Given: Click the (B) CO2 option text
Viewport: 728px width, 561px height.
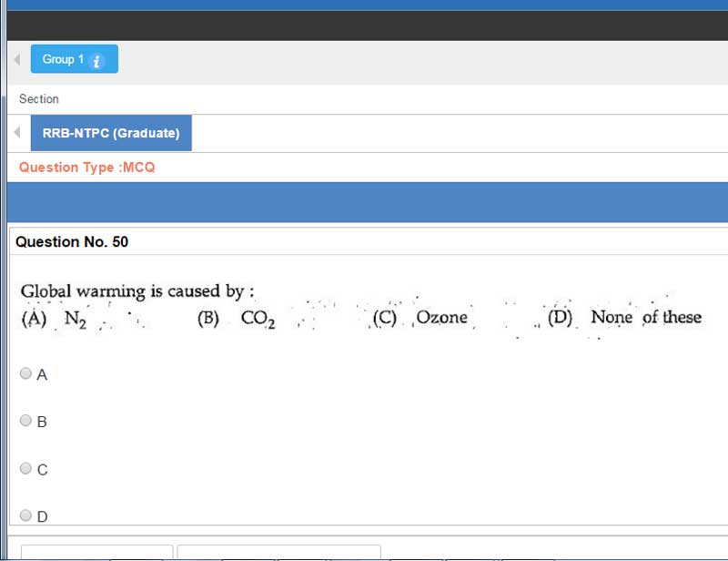Looking at the screenshot, I should [237, 318].
